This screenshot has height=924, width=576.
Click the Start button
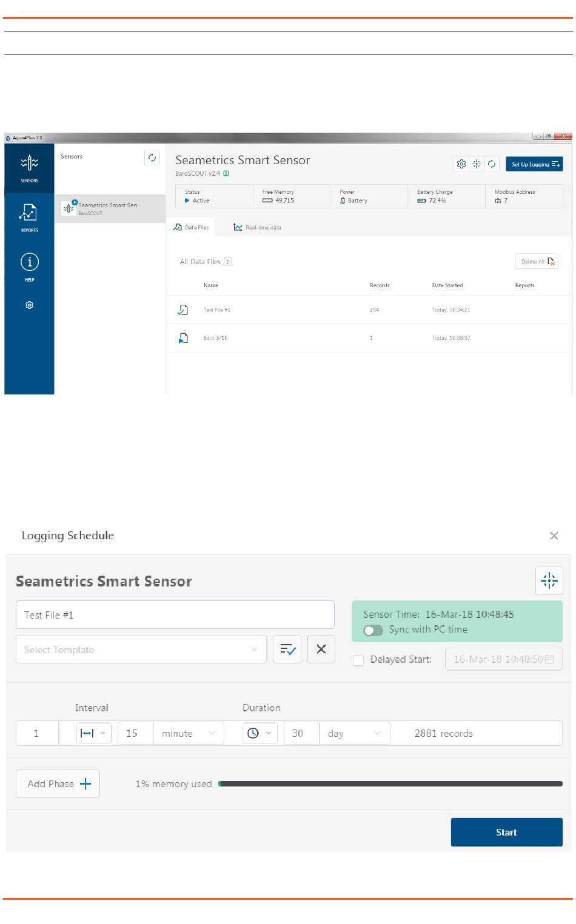[507, 833]
